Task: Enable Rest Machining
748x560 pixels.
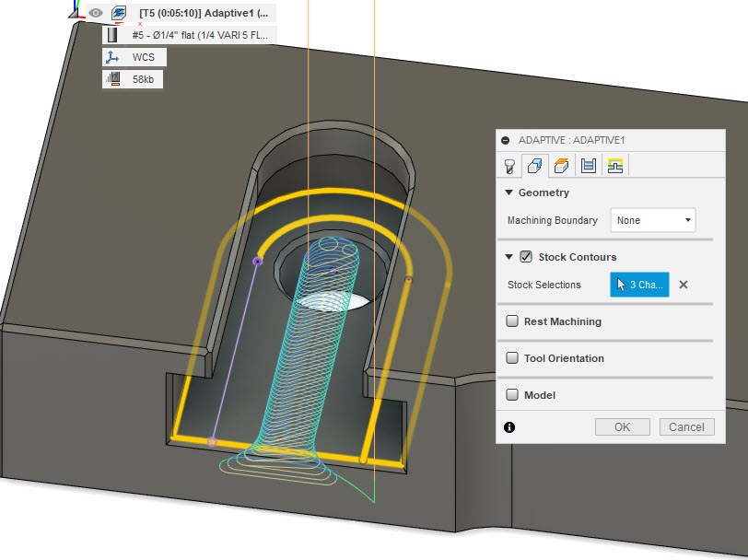Action: point(513,321)
